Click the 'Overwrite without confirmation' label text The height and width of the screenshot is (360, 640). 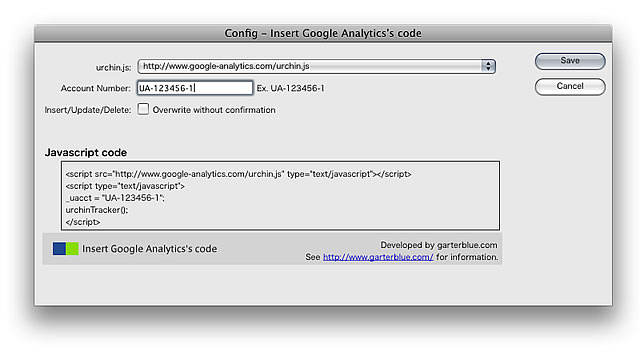[x=214, y=110]
